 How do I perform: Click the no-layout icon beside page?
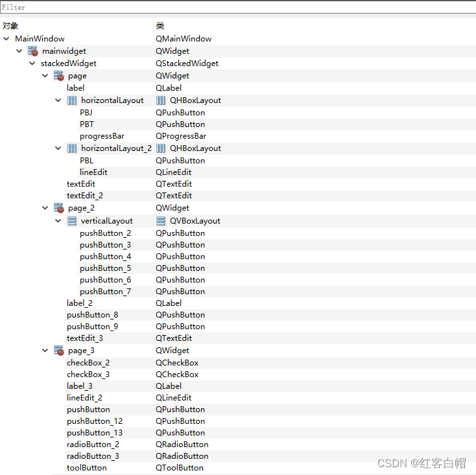point(58,76)
